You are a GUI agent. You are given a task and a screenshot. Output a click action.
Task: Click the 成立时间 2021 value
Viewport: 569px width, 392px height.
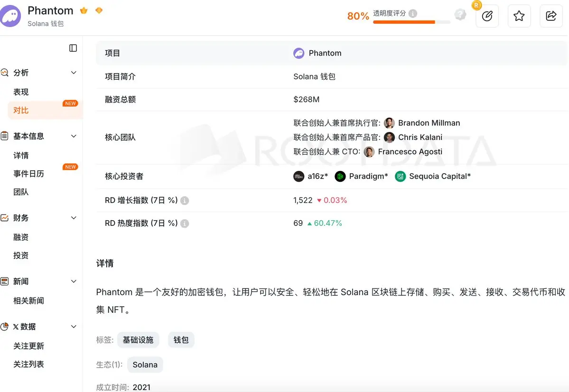point(141,387)
